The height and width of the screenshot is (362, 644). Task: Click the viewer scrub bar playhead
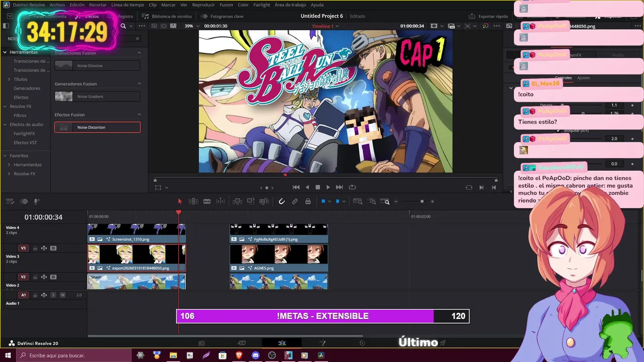[x=285, y=175]
